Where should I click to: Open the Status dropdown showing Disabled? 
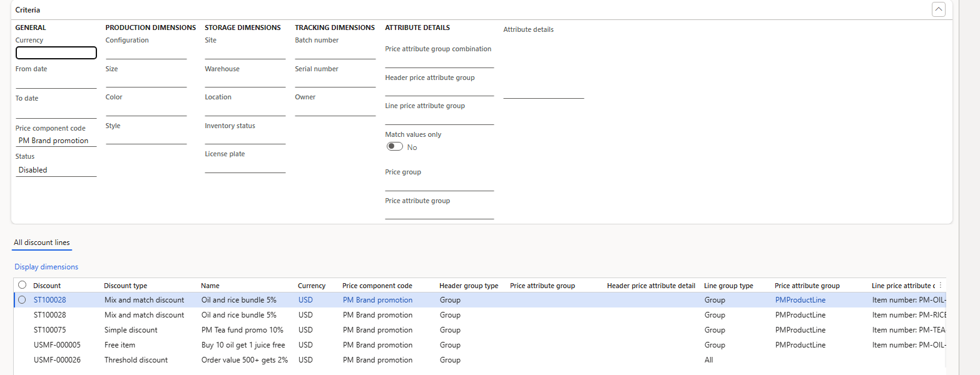56,170
